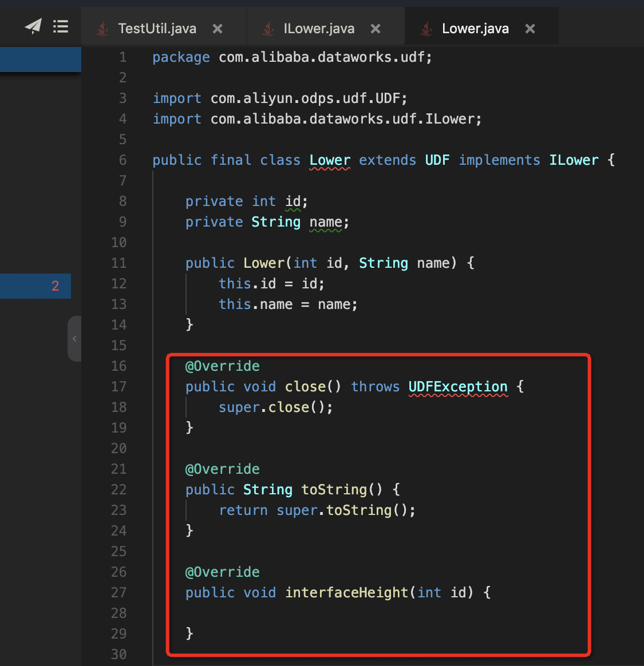The width and height of the screenshot is (644, 666).
Task: Click the underlined 'name' field on line 9
Action: coord(326,222)
